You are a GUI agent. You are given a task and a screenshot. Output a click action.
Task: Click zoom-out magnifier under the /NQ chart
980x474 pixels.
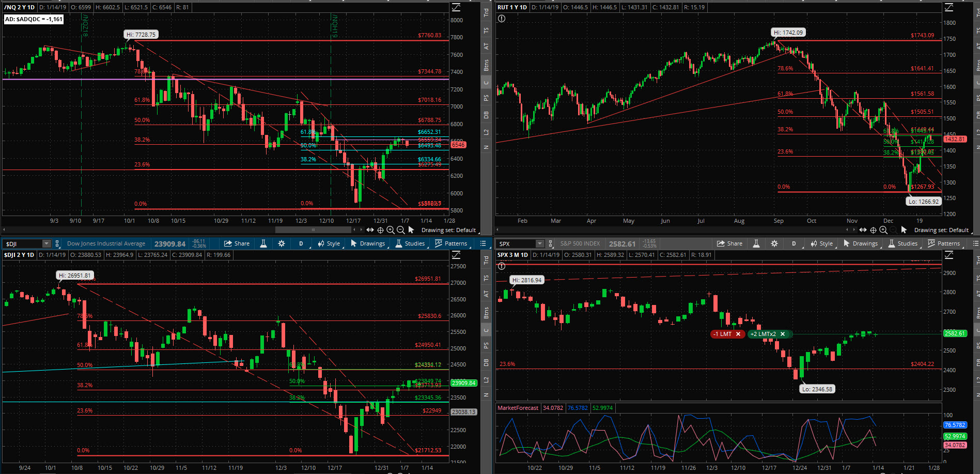(400, 230)
